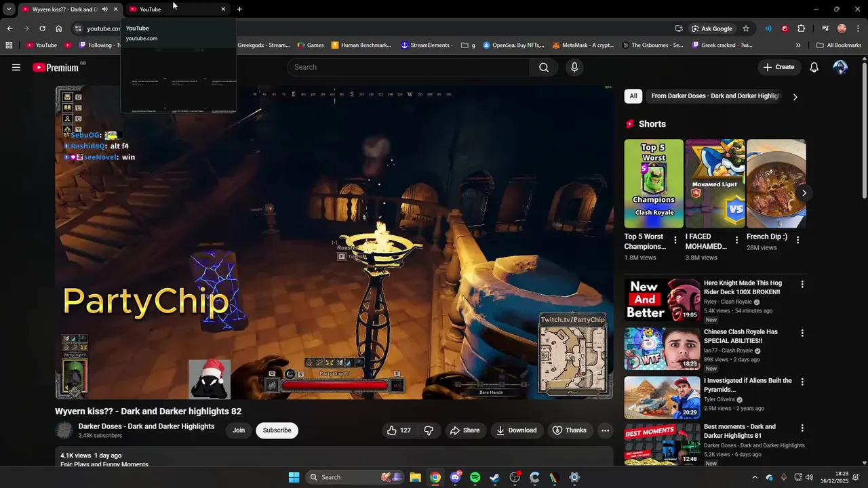
Task: Open French Dip short thumbnail
Action: point(776,184)
